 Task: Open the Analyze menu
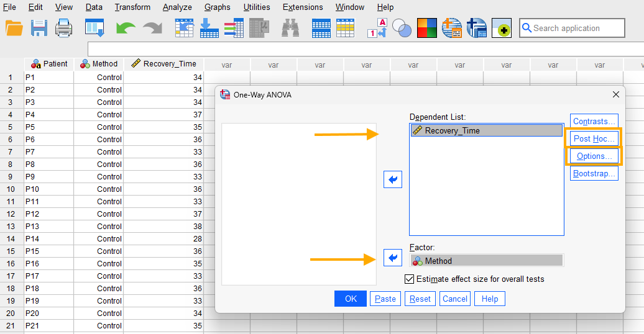(x=177, y=7)
